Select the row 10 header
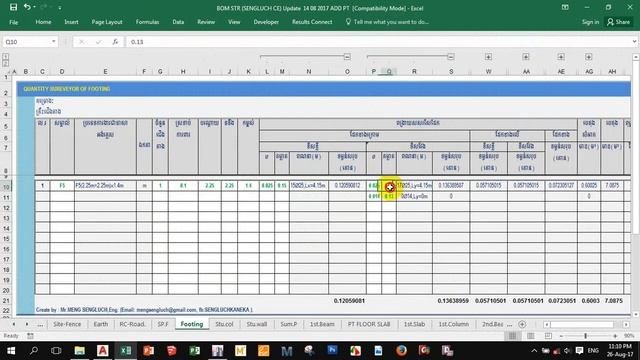This screenshot has width=640, height=360. point(6,187)
